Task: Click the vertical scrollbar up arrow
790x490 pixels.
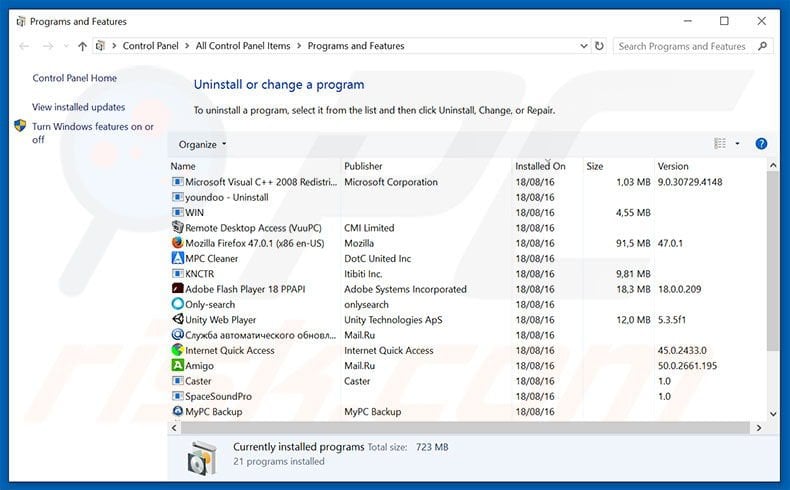Action: coord(773,165)
